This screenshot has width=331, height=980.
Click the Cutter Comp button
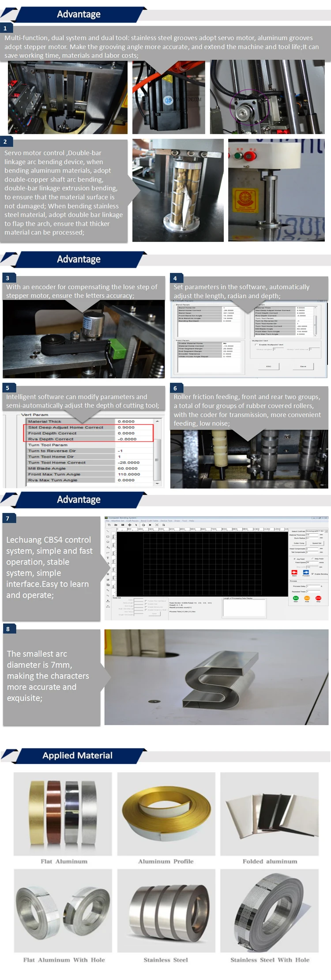pyautogui.click(x=299, y=543)
